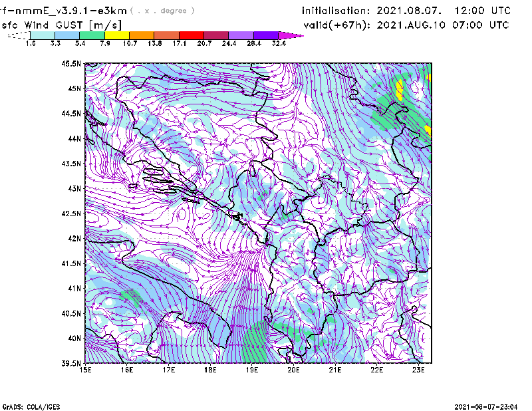Screen dimensions: 532x411
Task: Click the light blue 3.3–5.4 legend swatch
Action: (x=67, y=35)
